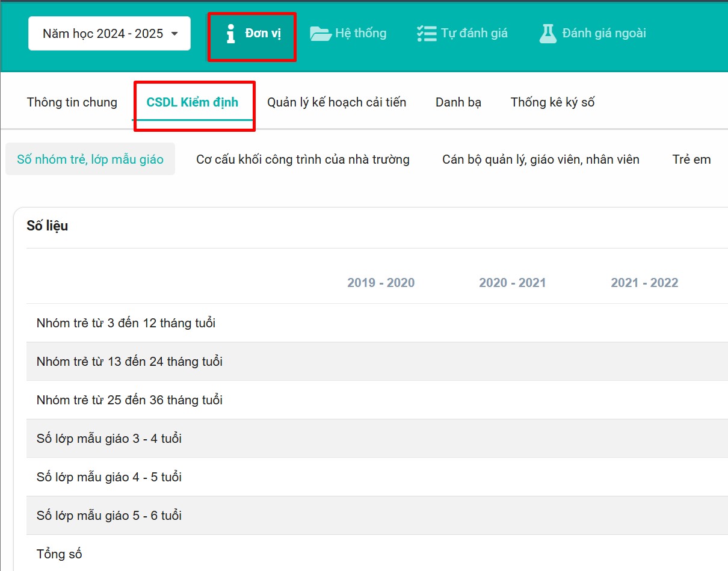Click the checklist icon for Tự đánh giá
The height and width of the screenshot is (571, 728).
426,34
